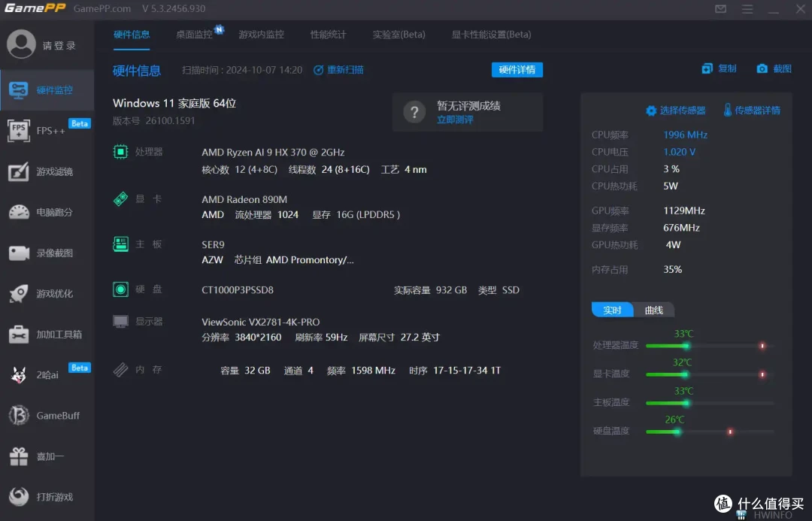Viewport: 812px width, 521px height.
Task: Click the CT1000P3PSSD8 disk name
Action: 237,290
